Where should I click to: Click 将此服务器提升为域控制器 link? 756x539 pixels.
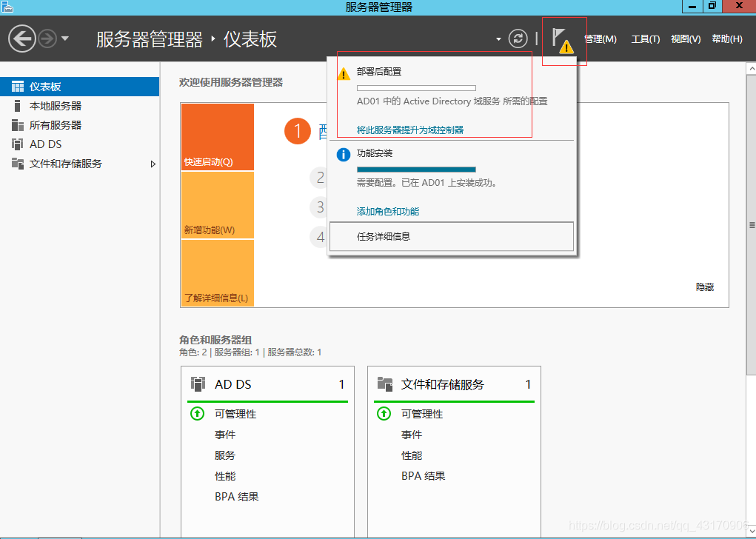(x=410, y=130)
